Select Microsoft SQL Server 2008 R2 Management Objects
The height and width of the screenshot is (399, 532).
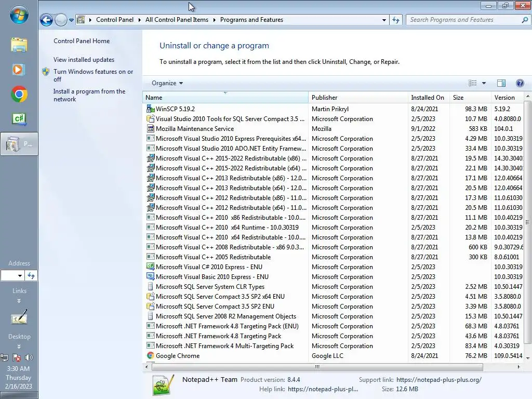[x=334, y=316]
